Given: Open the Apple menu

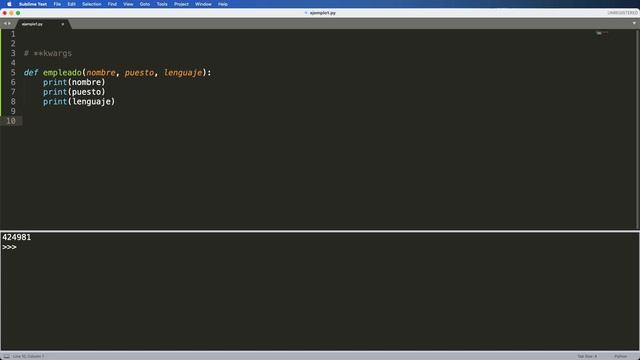Looking at the screenshot, I should click(x=9, y=4).
